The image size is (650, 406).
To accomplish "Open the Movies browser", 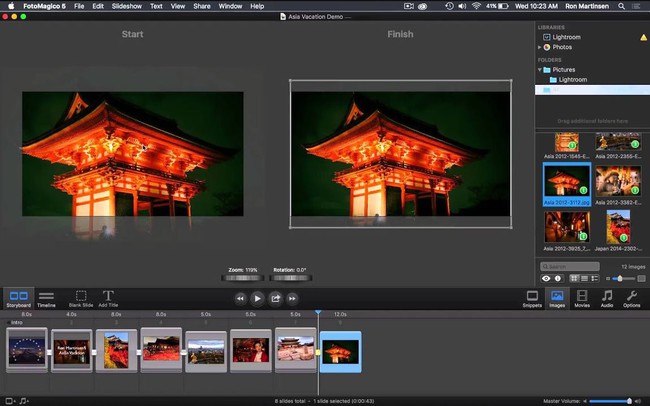I will pos(582,299).
